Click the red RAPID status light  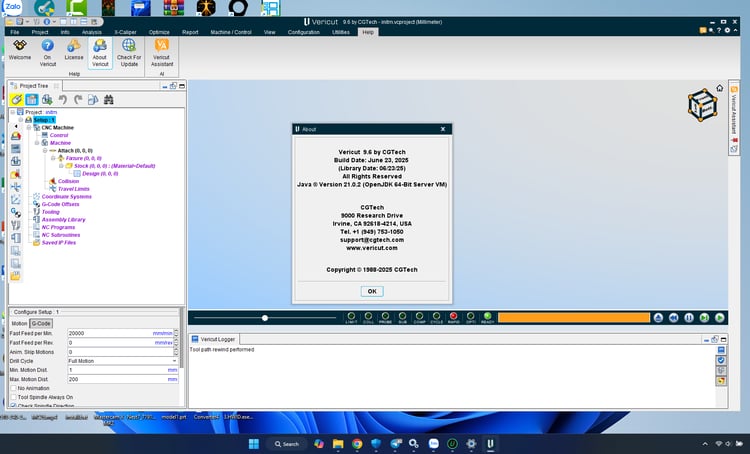point(453,317)
